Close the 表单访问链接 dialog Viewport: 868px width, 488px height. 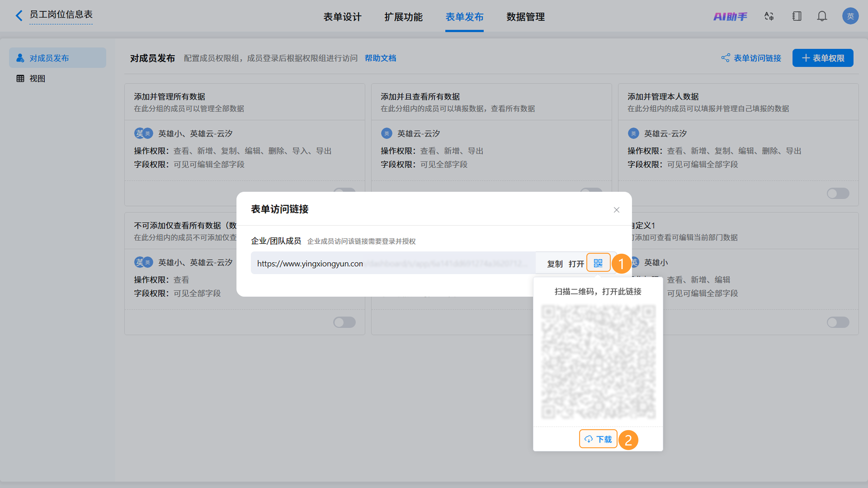pos(617,210)
